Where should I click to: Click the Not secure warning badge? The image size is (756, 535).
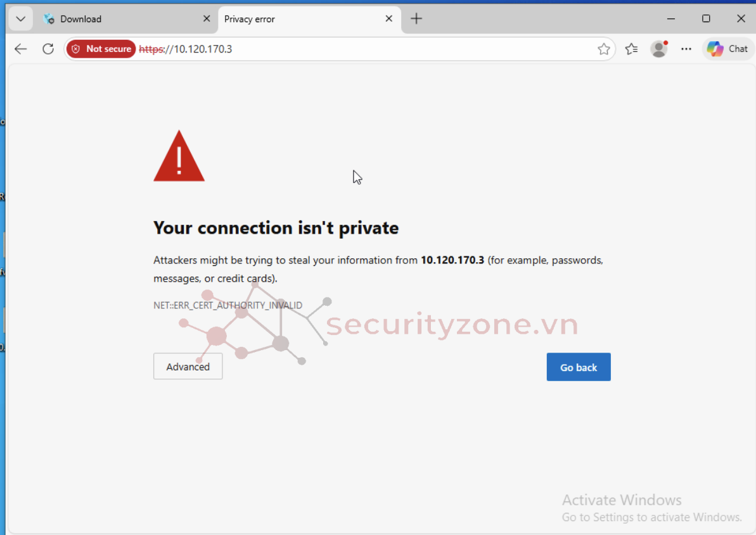[x=101, y=49]
